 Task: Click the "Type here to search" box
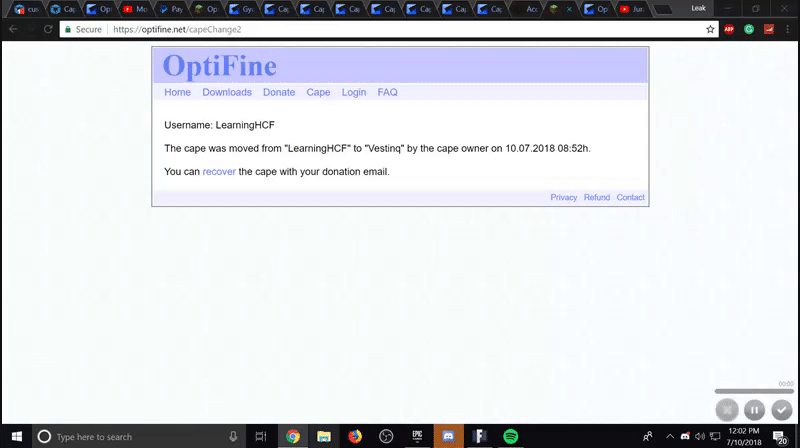tap(137, 437)
